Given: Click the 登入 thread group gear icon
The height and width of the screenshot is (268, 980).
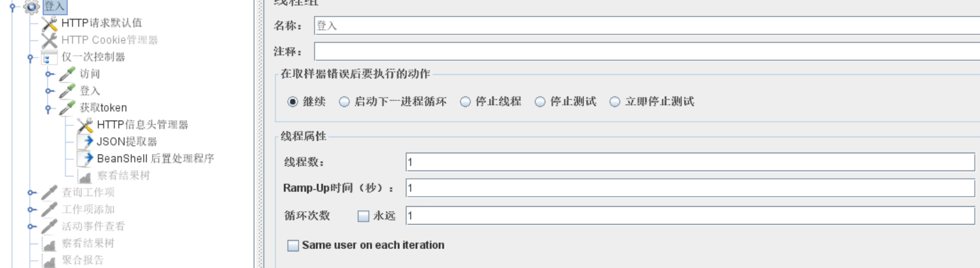Looking at the screenshot, I should click(x=31, y=7).
